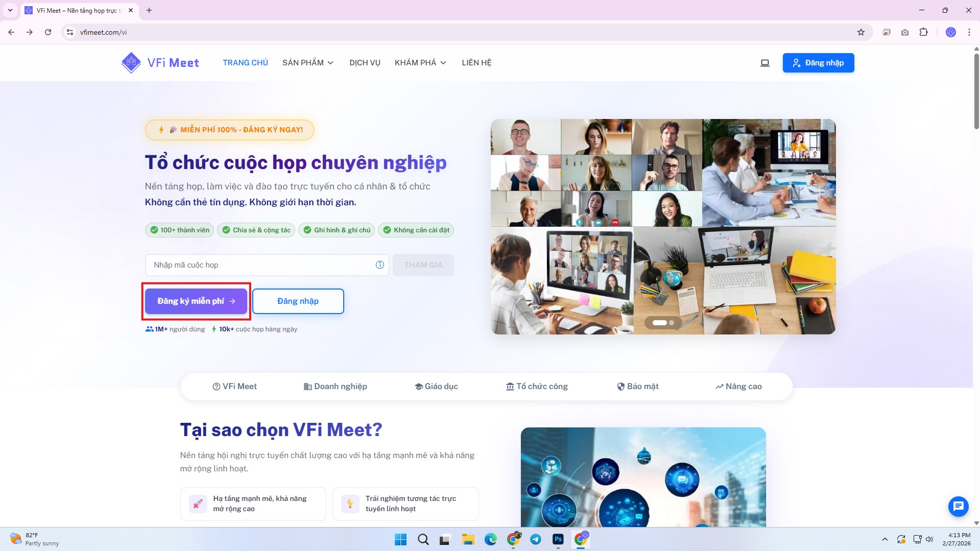
Task: Switch to the second carousel slide dot
Action: 672,323
